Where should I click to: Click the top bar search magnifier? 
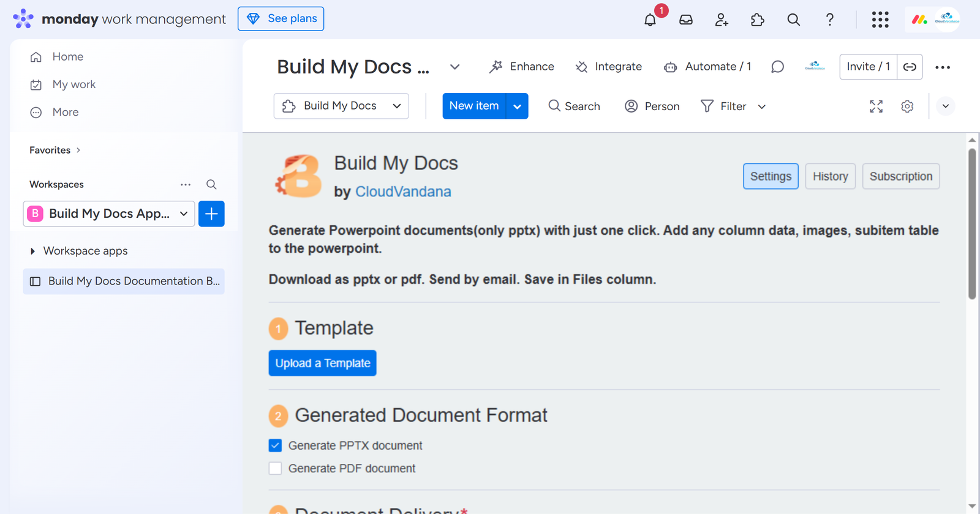pyautogui.click(x=794, y=20)
